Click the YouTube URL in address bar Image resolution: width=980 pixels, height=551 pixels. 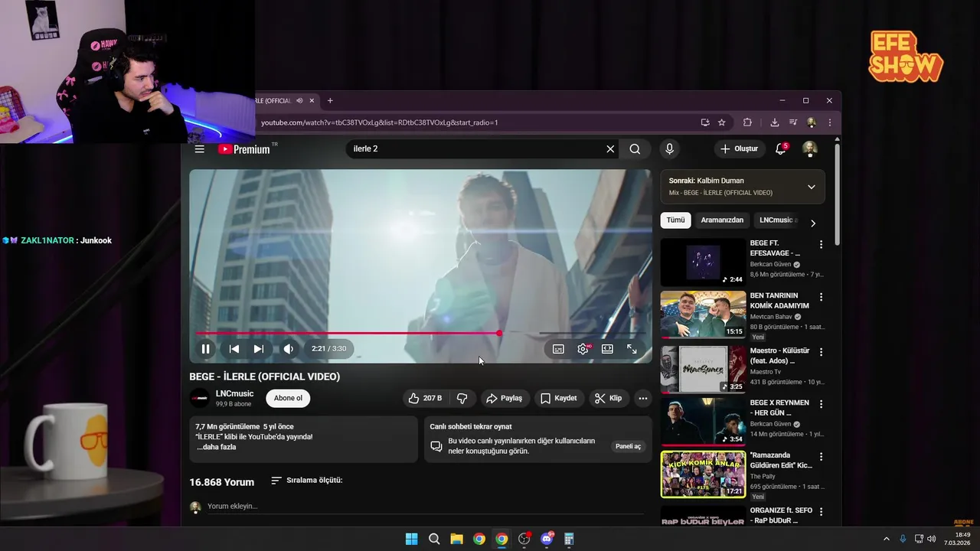pos(380,122)
